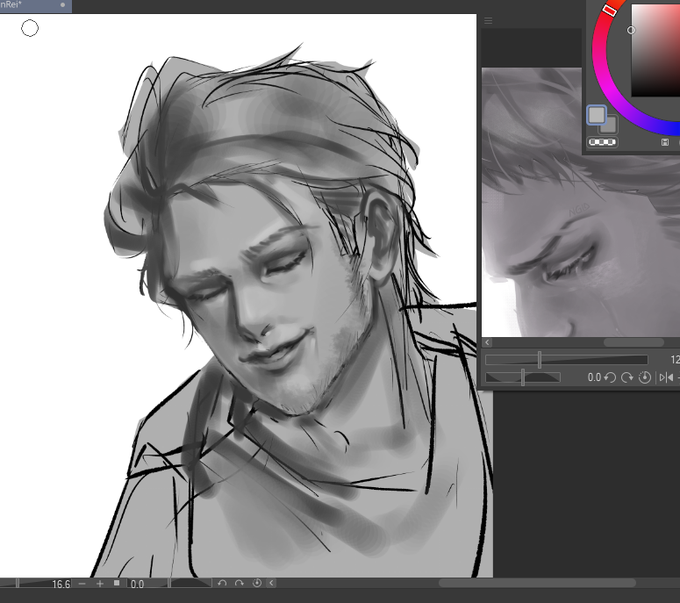Click the canvas horizontal scrollbar
The image size is (680, 603).
coord(537,583)
